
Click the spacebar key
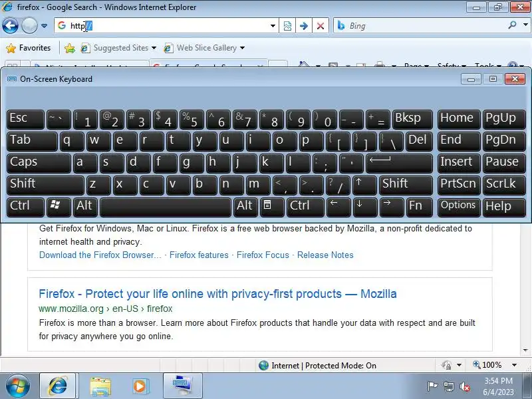166,207
